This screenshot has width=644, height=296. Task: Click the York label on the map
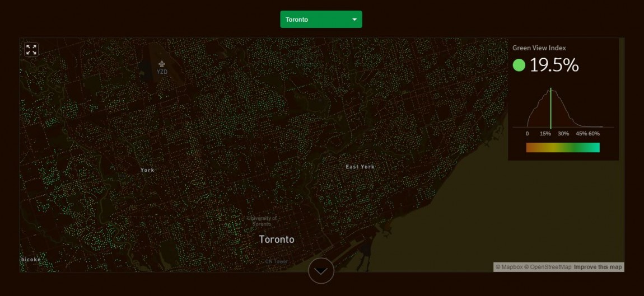pos(147,170)
